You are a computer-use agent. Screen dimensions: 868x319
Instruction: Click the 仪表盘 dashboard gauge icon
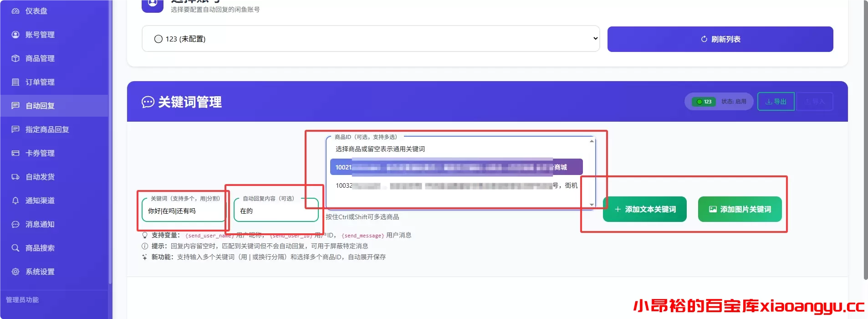click(x=15, y=11)
